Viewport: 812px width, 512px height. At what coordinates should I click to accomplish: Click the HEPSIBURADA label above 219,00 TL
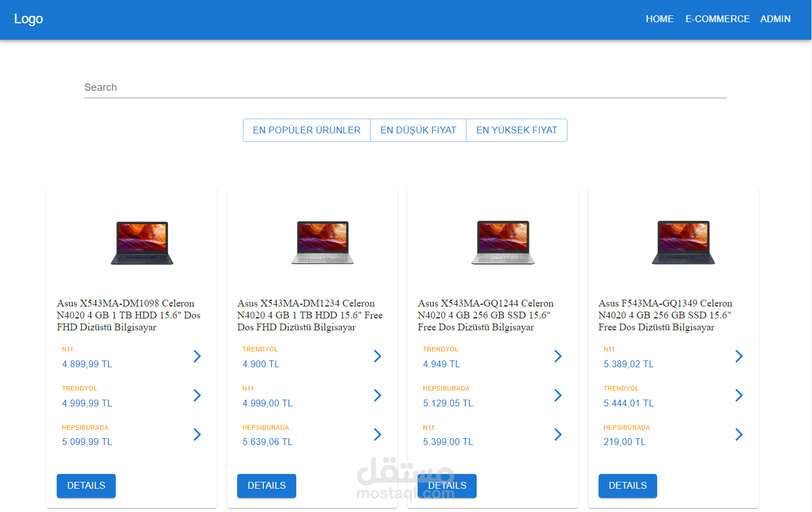coord(626,428)
